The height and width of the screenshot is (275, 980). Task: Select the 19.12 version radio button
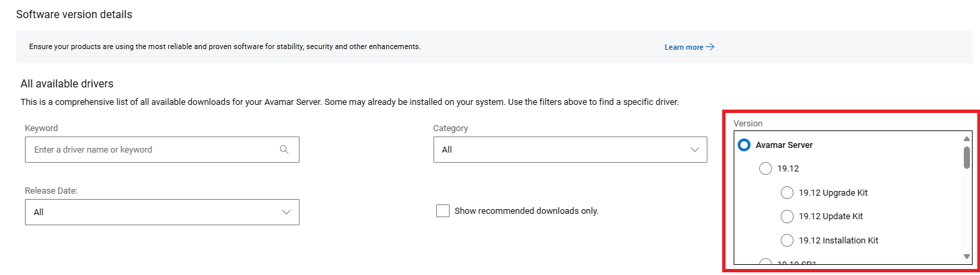point(765,169)
